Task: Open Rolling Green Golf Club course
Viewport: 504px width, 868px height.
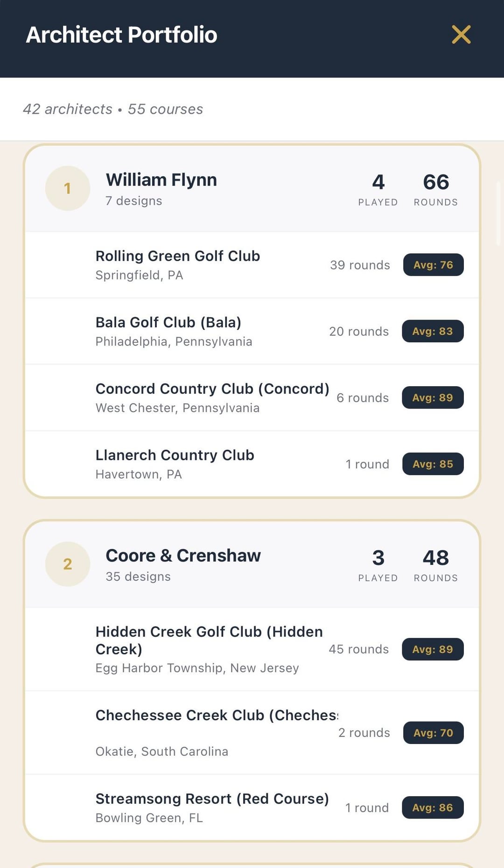Action: [x=178, y=264]
